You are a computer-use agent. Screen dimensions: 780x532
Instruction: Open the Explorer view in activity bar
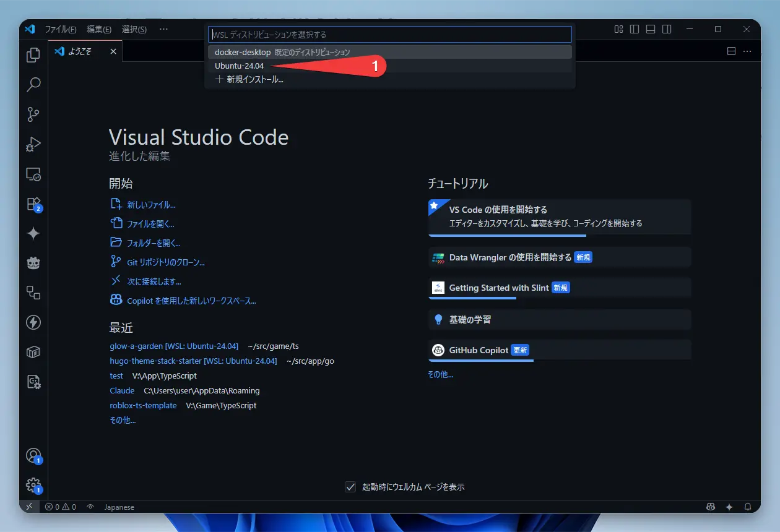tap(33, 55)
